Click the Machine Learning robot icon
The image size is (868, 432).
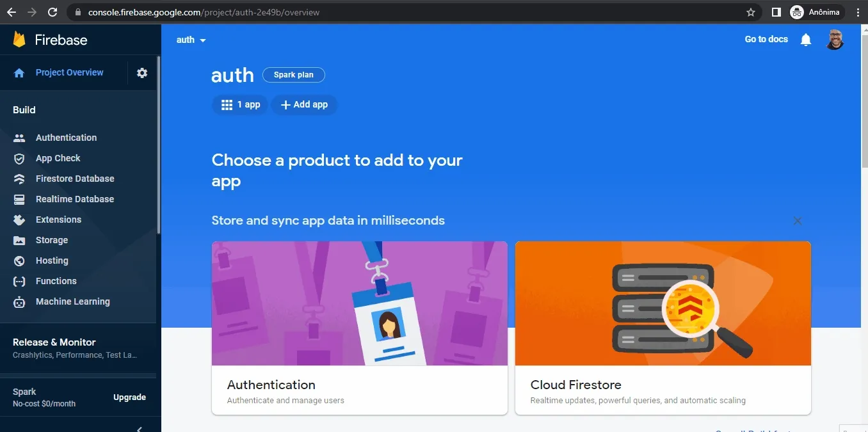[19, 301]
